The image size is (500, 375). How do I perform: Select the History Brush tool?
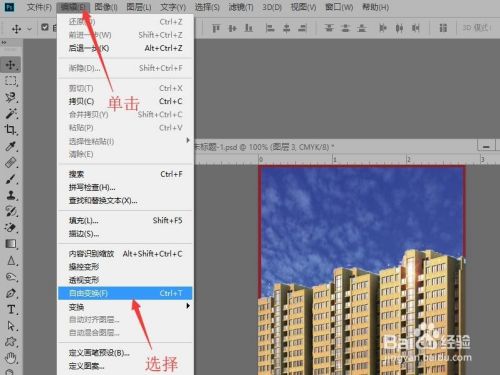point(11,211)
